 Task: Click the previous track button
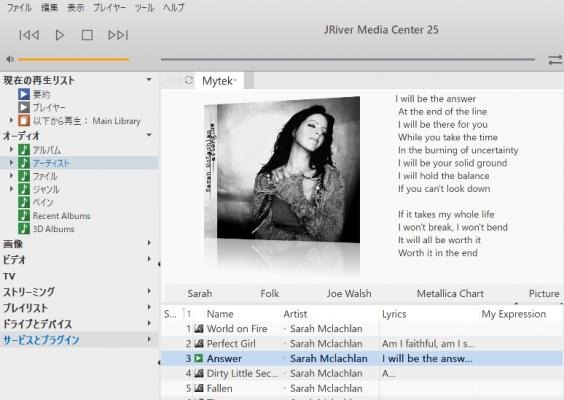point(29,35)
